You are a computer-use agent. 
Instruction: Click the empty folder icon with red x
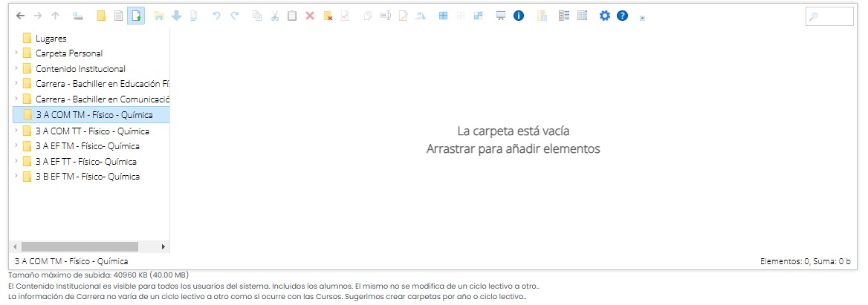(x=328, y=16)
